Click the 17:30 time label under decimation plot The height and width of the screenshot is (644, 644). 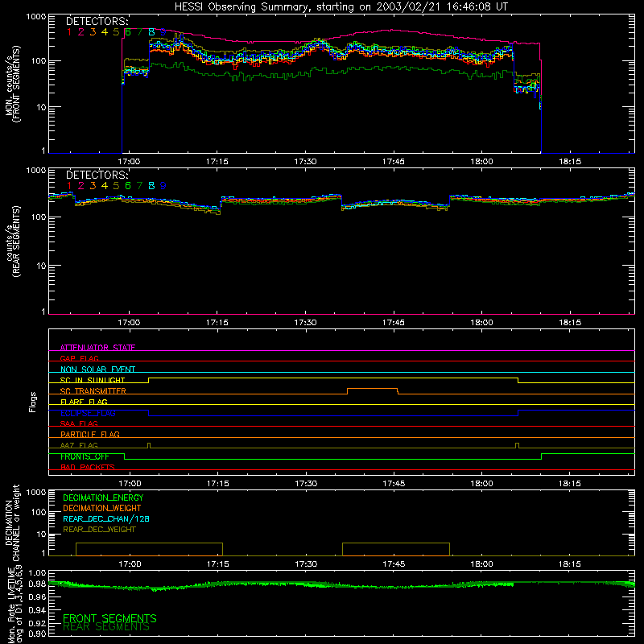point(306,564)
